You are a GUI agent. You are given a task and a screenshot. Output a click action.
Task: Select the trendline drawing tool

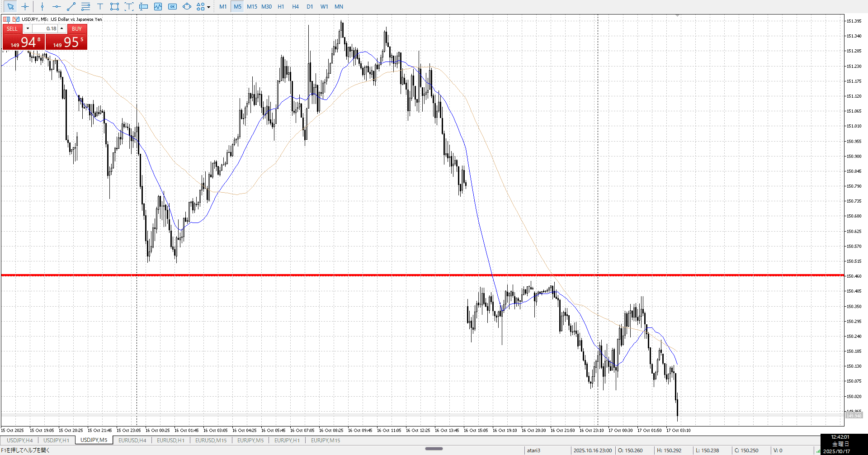coord(71,6)
